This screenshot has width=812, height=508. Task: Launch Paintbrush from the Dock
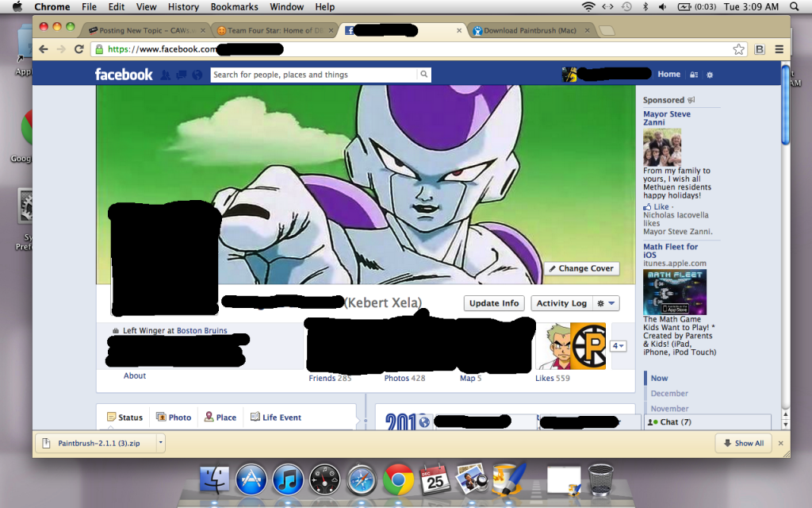point(509,479)
